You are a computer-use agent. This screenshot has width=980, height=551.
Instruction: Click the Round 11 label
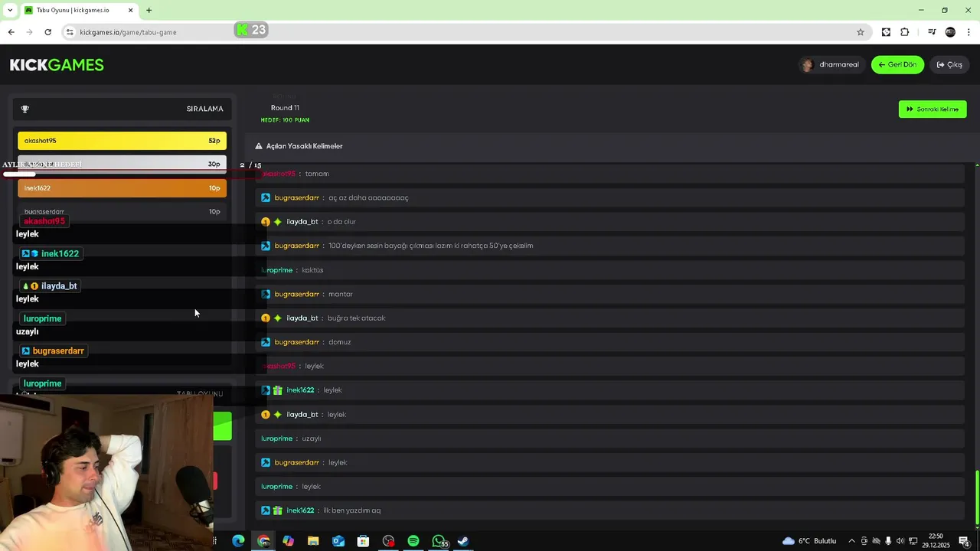(x=285, y=108)
